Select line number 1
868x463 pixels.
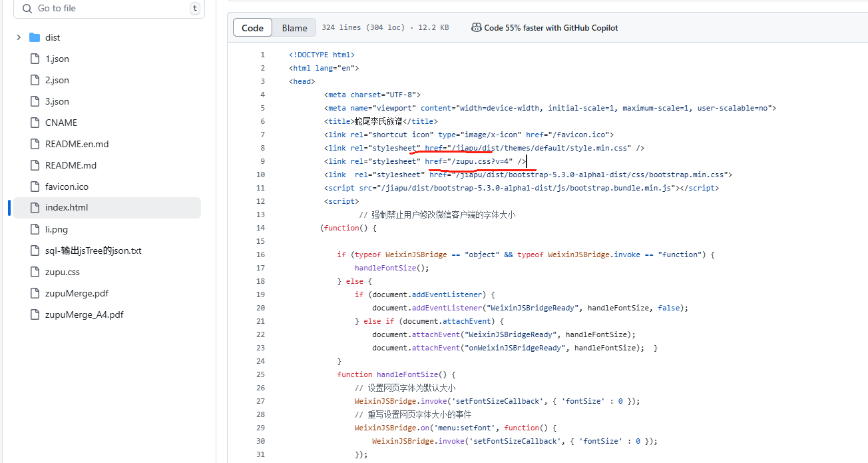[x=262, y=55]
